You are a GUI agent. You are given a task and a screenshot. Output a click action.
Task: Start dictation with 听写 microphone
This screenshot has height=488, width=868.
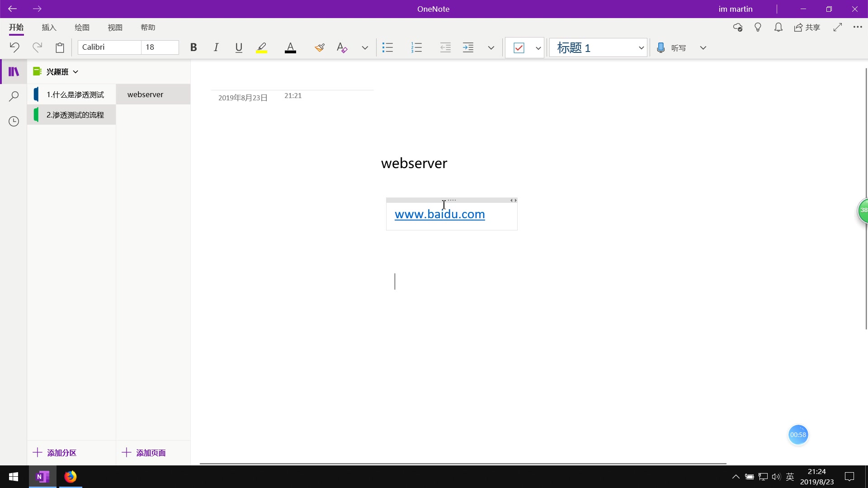click(671, 47)
